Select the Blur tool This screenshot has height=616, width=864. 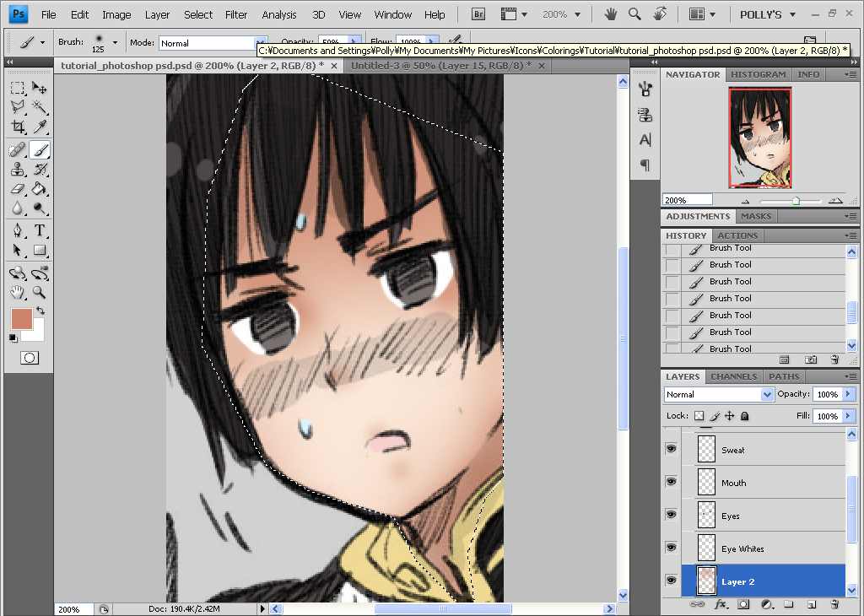click(x=17, y=208)
